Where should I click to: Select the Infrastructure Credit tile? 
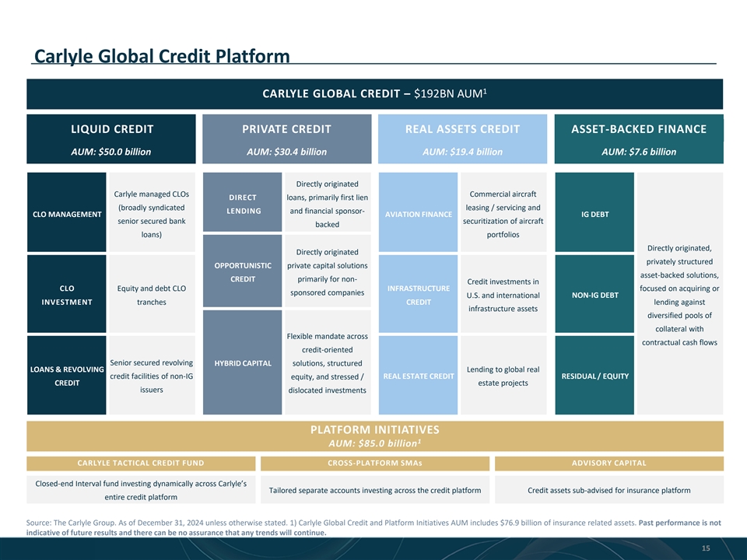(x=419, y=296)
